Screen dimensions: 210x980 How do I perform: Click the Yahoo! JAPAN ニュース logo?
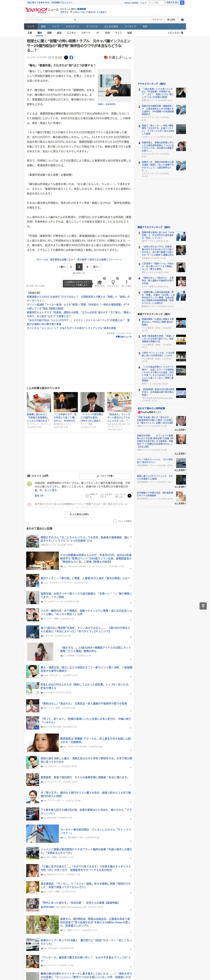click(41, 10)
